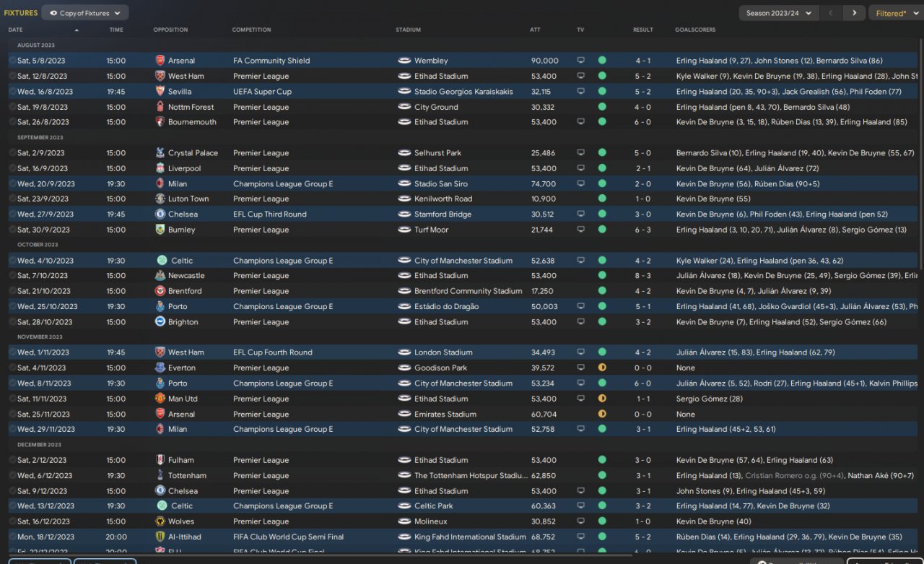Screen dimensions: 924x564
Task: Click the stadium icon beside Wembley
Action: pos(404,61)
